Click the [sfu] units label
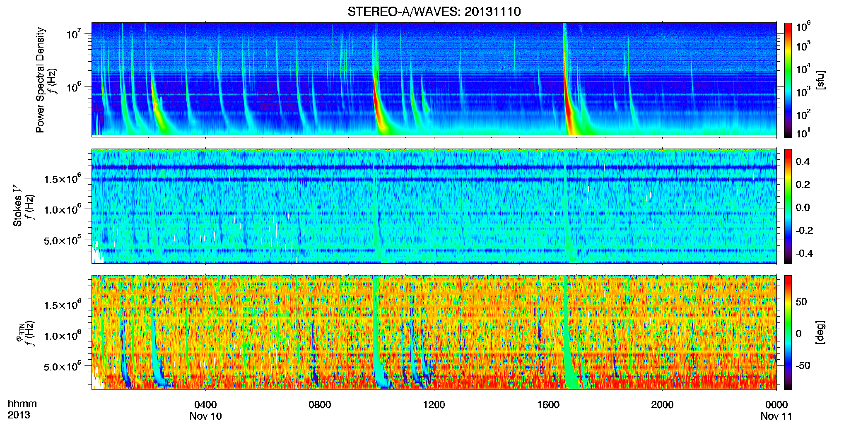The width and height of the screenshot is (868, 447). click(820, 80)
